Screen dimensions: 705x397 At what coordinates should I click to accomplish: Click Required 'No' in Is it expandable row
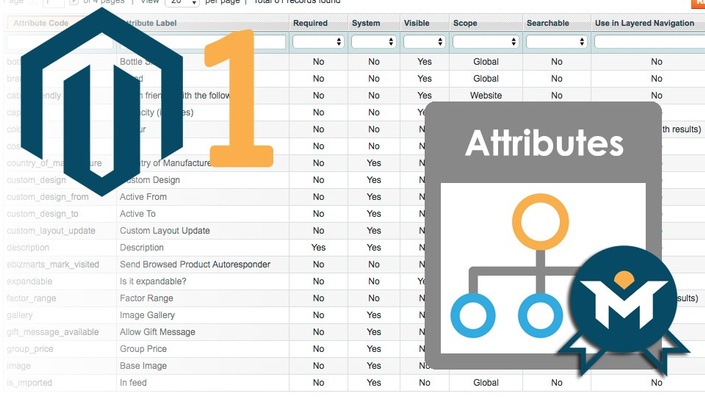click(318, 281)
